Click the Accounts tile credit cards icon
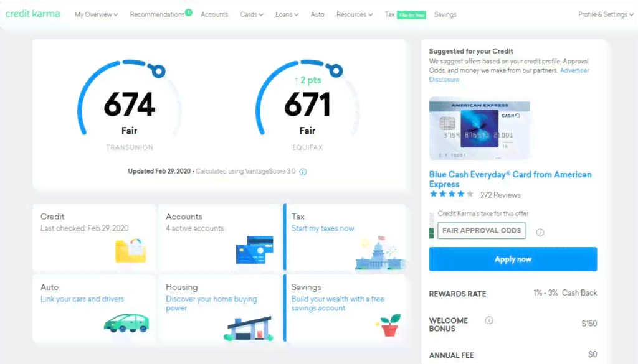The height and width of the screenshot is (364, 638). click(x=255, y=250)
